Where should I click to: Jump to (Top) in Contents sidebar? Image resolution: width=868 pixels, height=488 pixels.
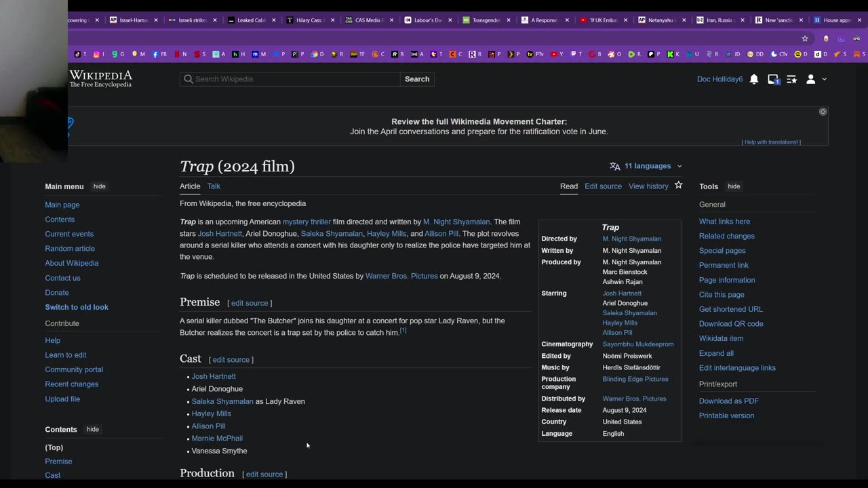pyautogui.click(x=54, y=447)
